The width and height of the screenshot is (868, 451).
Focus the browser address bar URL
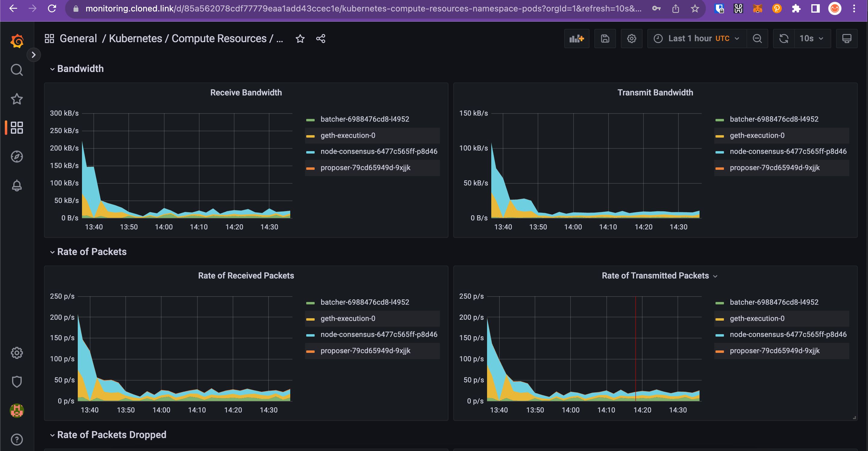pos(363,8)
